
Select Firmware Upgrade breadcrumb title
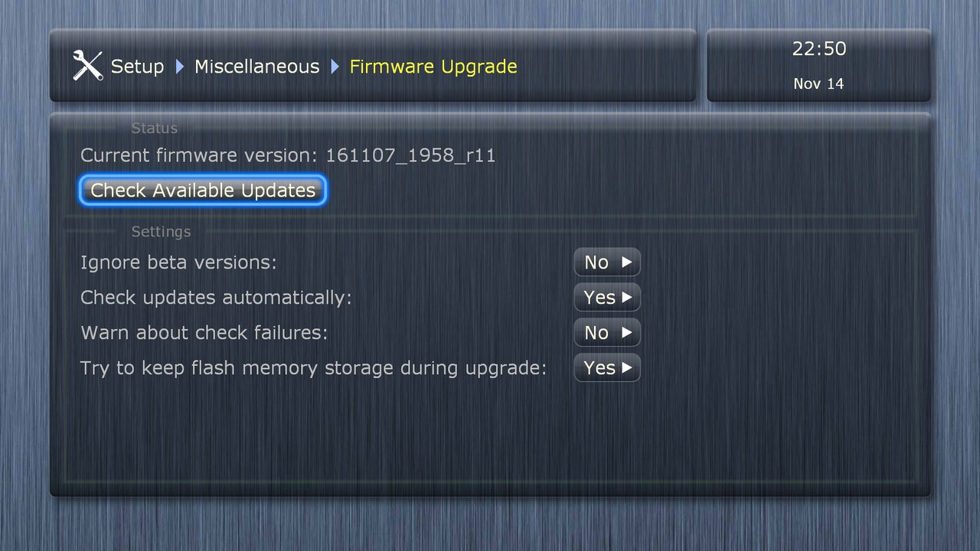pyautogui.click(x=433, y=67)
